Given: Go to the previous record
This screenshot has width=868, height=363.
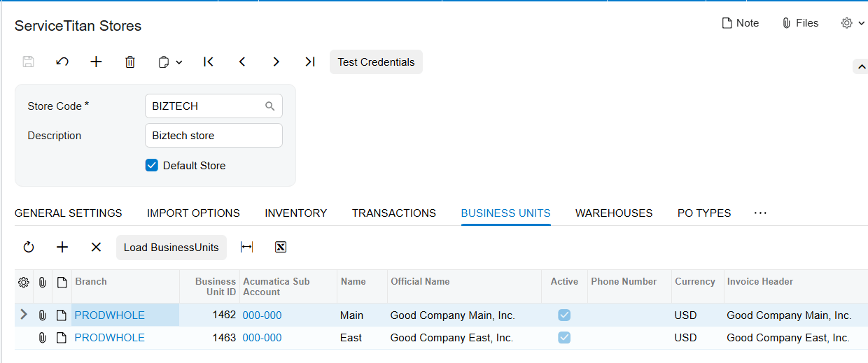Looking at the screenshot, I should [x=242, y=62].
